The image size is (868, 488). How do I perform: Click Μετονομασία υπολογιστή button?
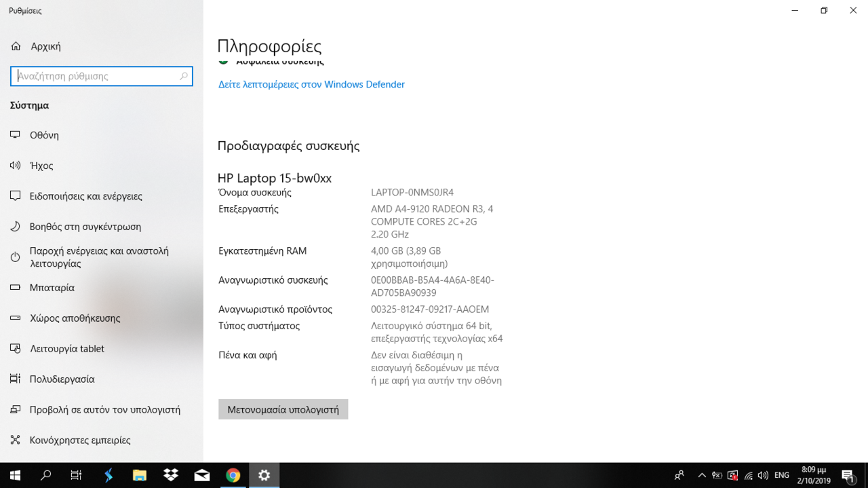point(283,409)
